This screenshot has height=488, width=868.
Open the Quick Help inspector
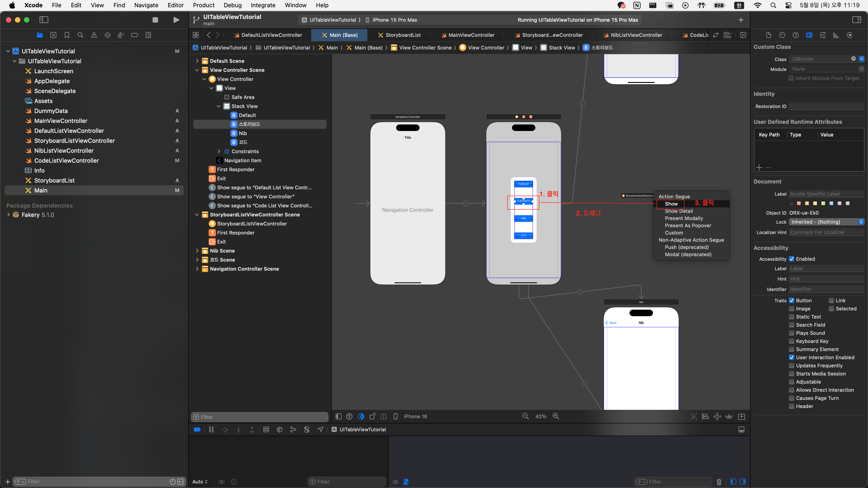(x=796, y=35)
